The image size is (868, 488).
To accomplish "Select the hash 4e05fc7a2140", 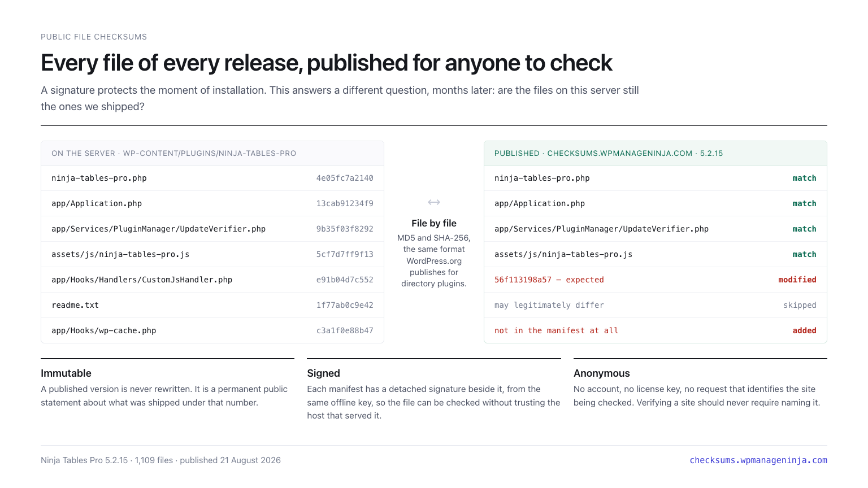I will pos(345,178).
